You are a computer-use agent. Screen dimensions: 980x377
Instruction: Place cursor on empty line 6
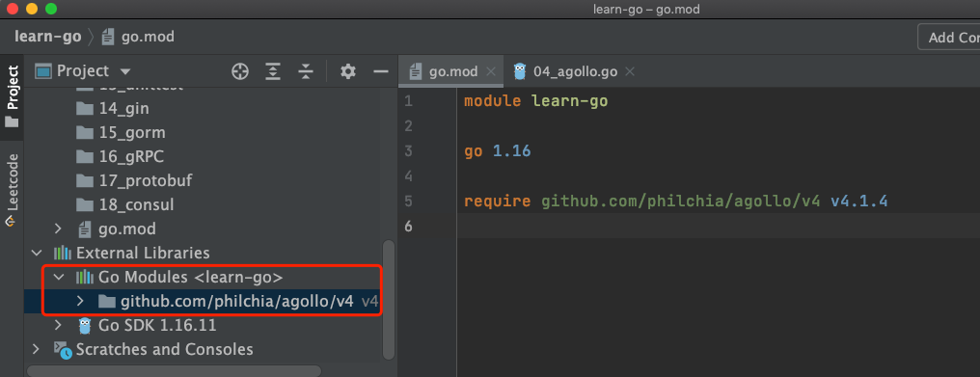pos(719,226)
